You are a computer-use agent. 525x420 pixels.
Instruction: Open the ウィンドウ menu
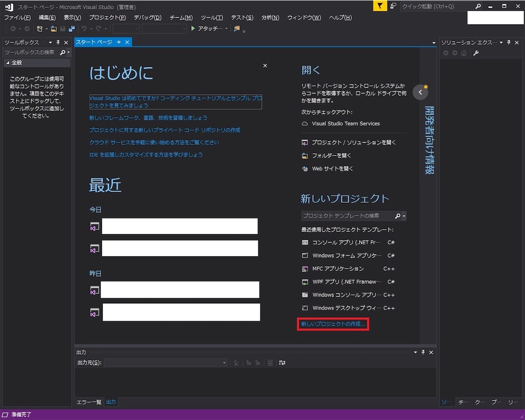[x=304, y=18]
